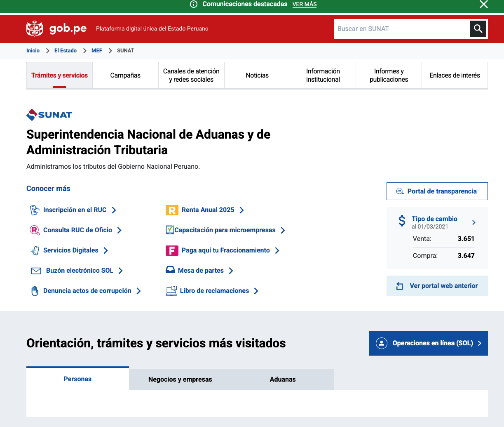Click chevron next to Libro de reclamaciones
This screenshot has height=427, width=504.
point(256,291)
